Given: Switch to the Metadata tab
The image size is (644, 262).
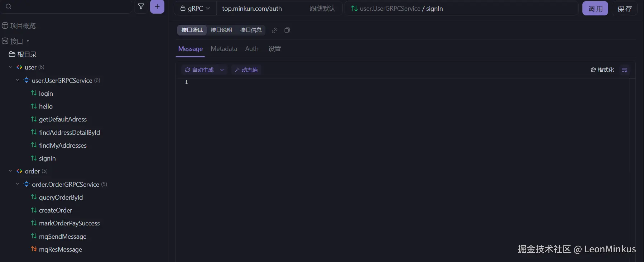Looking at the screenshot, I should coord(224,49).
